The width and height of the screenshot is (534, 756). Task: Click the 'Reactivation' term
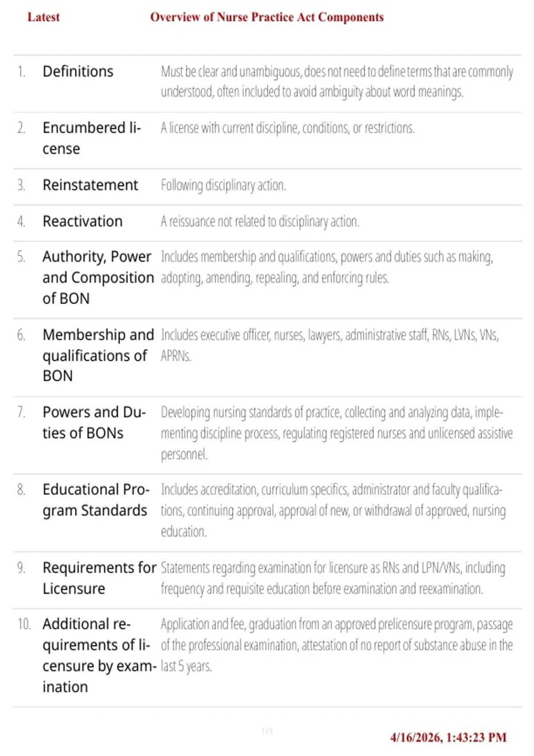(x=82, y=221)
